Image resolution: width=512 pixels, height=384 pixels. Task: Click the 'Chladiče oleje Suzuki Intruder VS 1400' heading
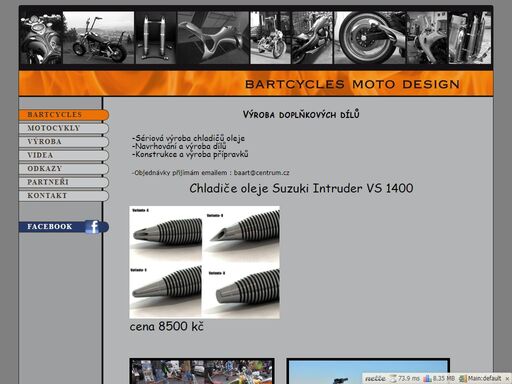(x=301, y=189)
